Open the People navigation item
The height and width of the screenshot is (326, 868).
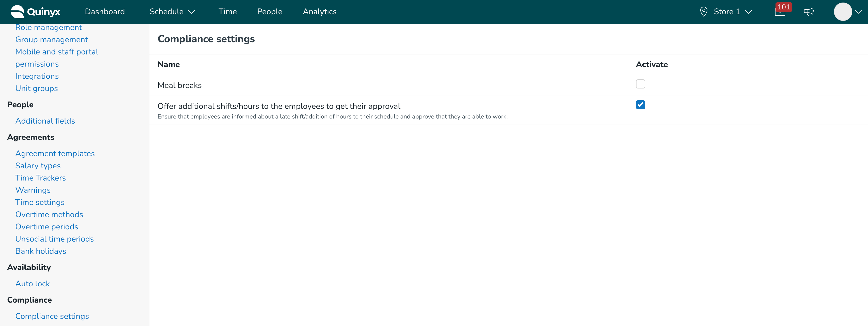[x=270, y=12]
